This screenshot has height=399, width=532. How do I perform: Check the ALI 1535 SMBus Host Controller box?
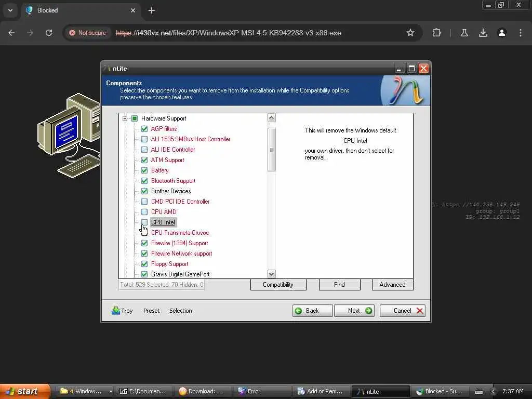pyautogui.click(x=144, y=139)
